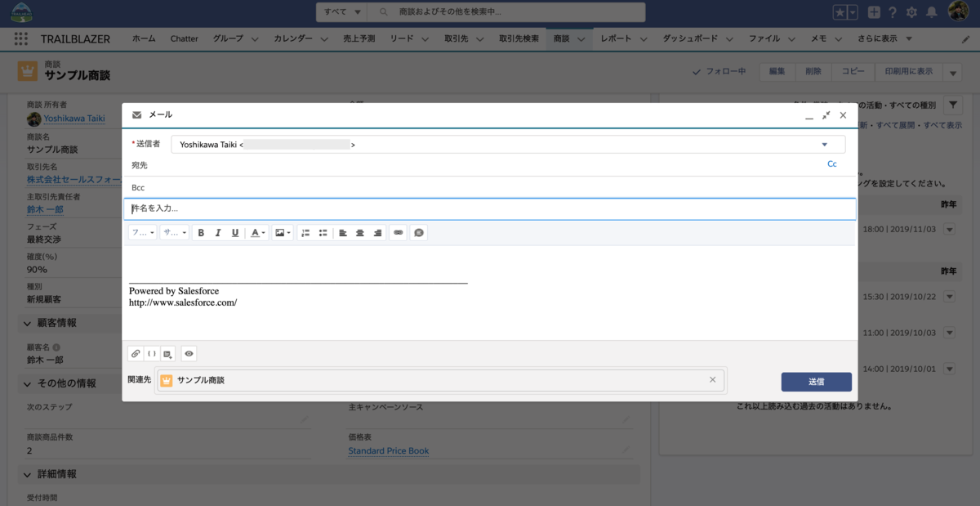Open the Standard Price Book link
The width and height of the screenshot is (980, 506).
[389, 451]
